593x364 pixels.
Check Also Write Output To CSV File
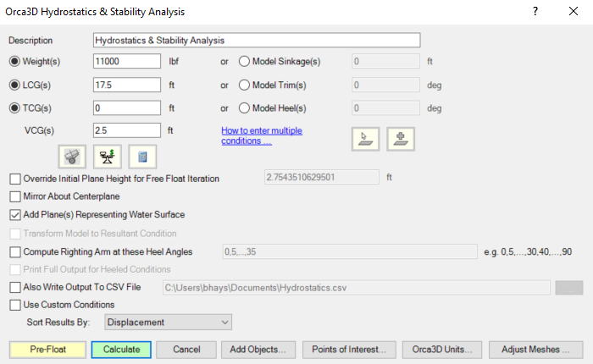tap(15, 287)
